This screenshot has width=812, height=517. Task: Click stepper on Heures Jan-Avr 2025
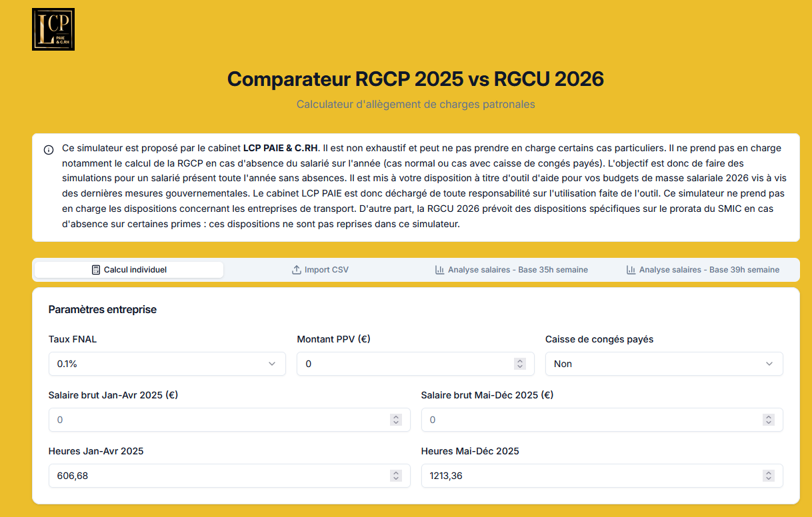coord(396,476)
